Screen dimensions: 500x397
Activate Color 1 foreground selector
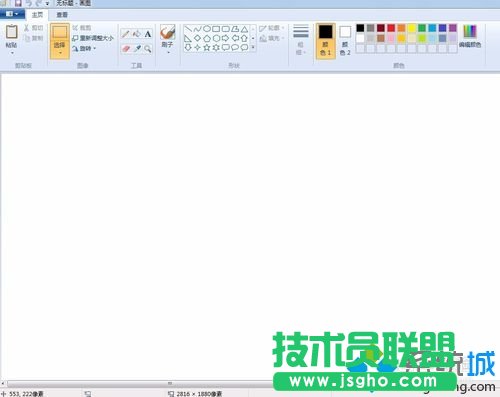(325, 41)
